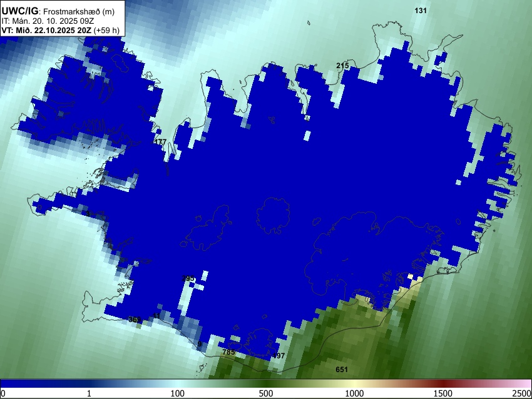Image resolution: width=532 pixels, height=399 pixels.
Task: Click the 'VT: Mið. 22.10.2025 20Z (+59 h)' line
Action: pyautogui.click(x=60, y=30)
